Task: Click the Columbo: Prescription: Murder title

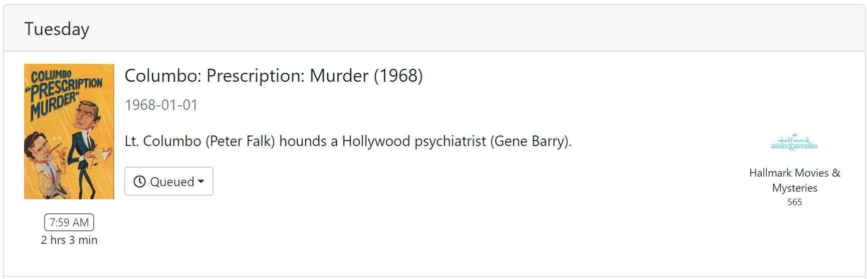Action: point(273,76)
